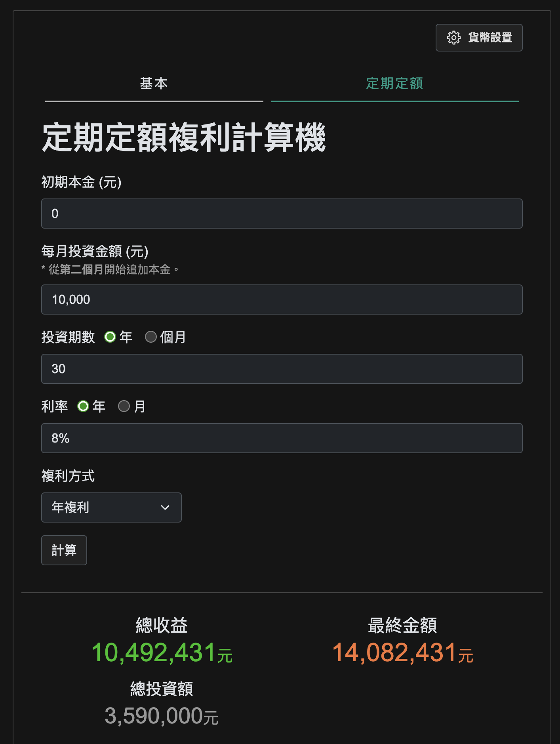The height and width of the screenshot is (744, 560).
Task: Open currency settings via the gear icon
Action: 454,37
